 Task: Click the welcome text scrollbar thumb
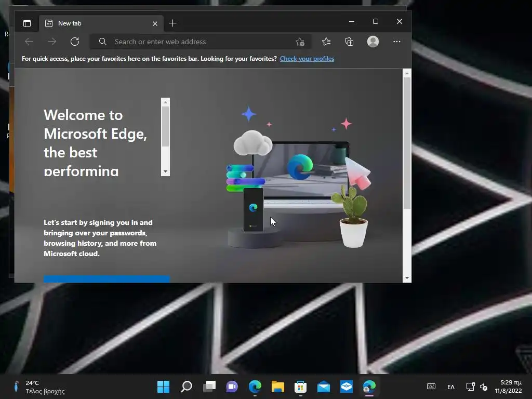165,127
